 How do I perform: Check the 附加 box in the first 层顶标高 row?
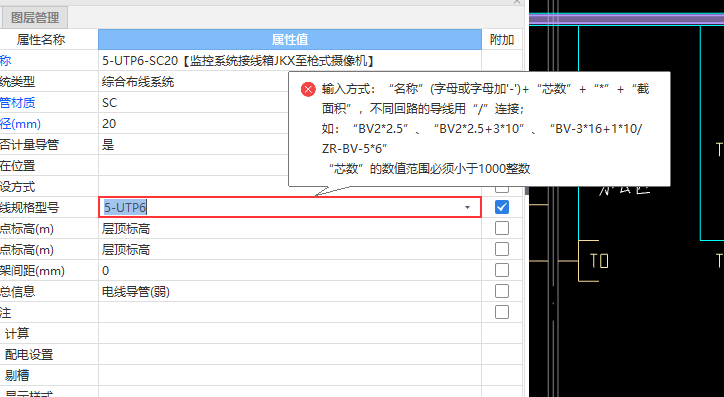[x=502, y=228]
